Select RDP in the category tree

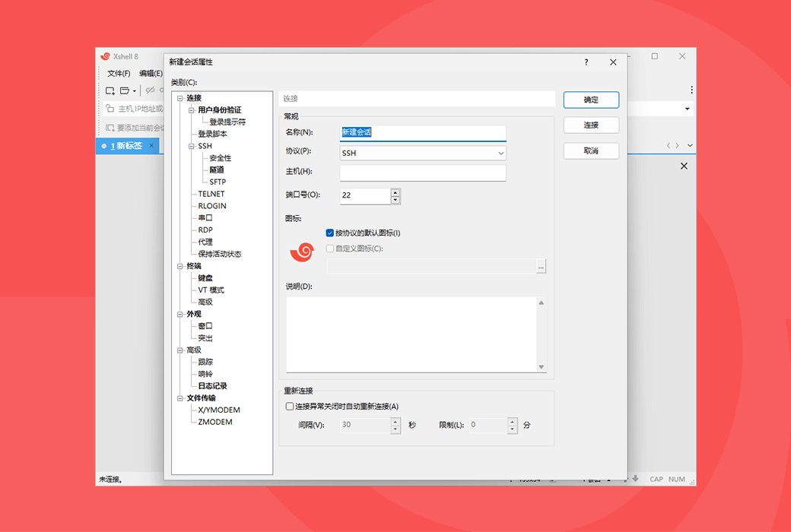(x=205, y=230)
